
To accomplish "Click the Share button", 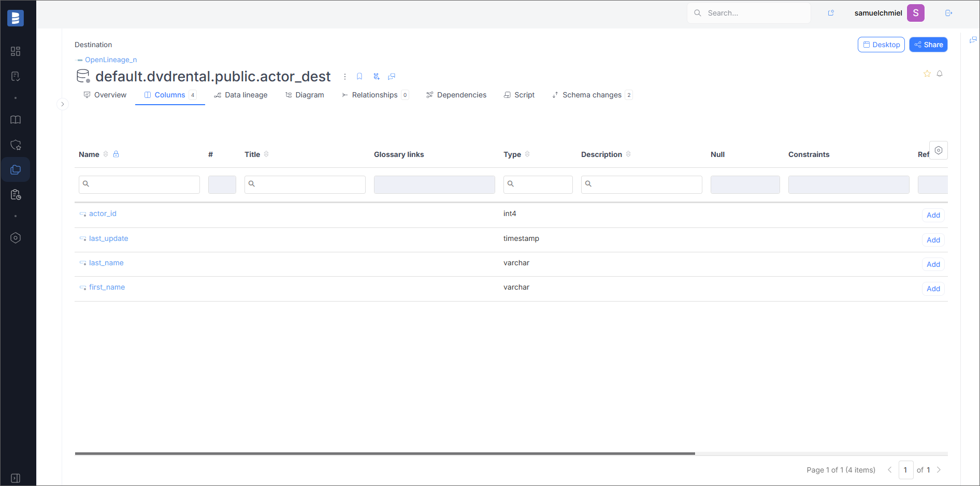I will click(x=928, y=45).
